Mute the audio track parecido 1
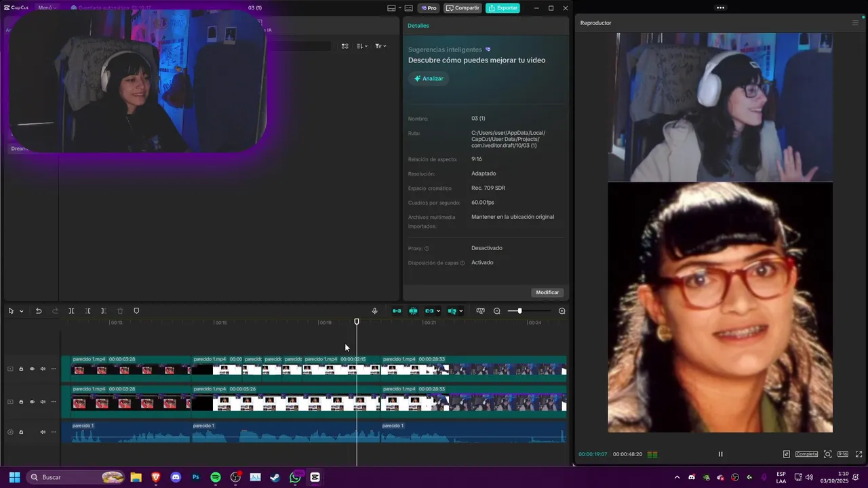The image size is (868, 488). click(43, 432)
